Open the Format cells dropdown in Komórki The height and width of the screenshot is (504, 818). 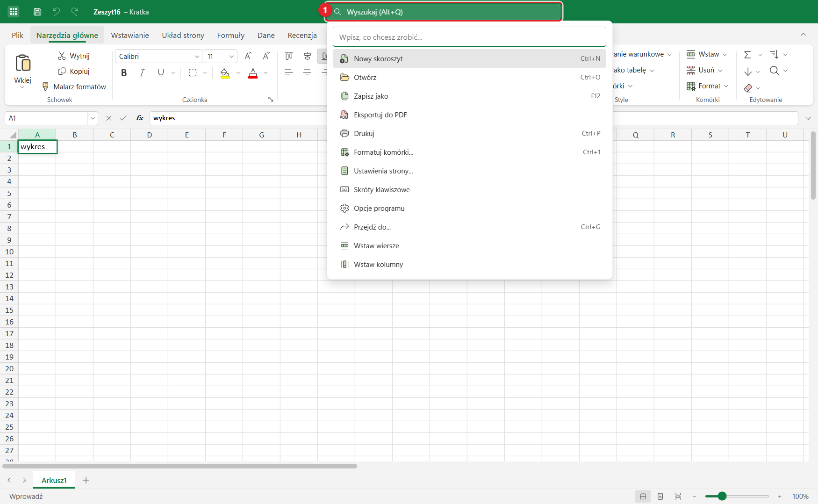pyautogui.click(x=708, y=86)
